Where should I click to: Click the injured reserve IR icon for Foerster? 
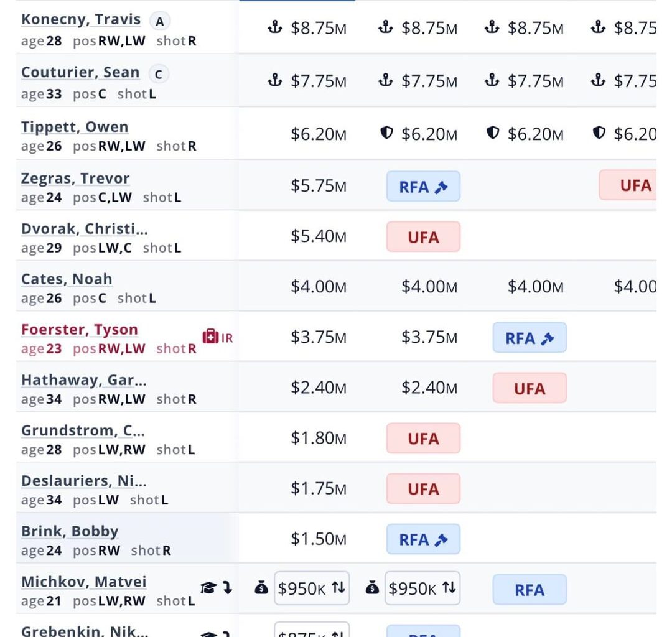coord(217,337)
